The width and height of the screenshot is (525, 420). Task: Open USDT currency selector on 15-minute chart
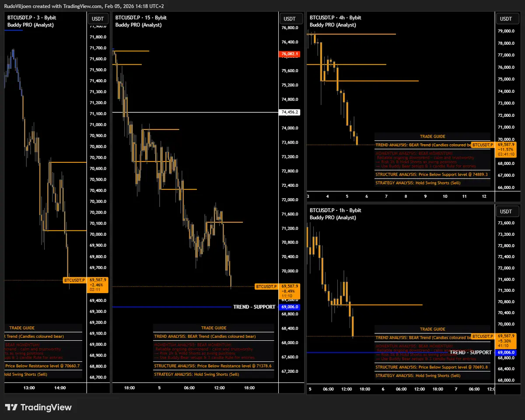(290, 19)
